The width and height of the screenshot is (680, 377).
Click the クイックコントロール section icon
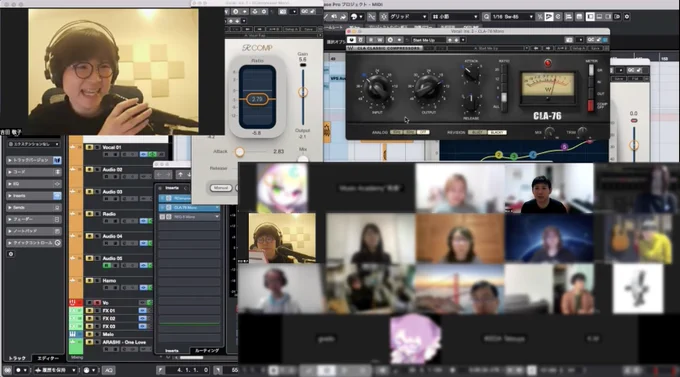tap(57, 243)
